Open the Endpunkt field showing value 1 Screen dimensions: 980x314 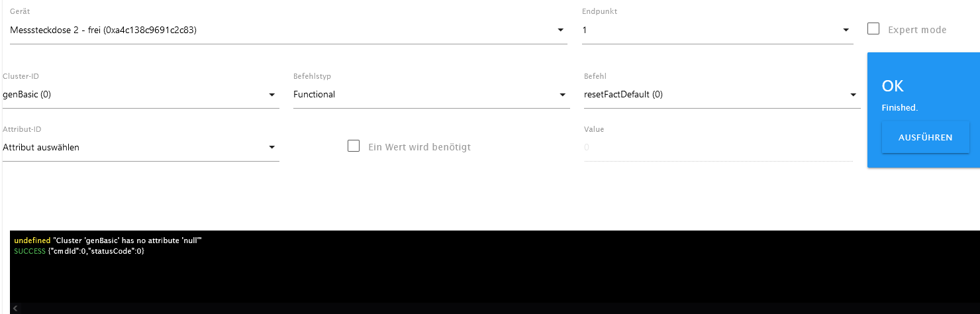click(709, 30)
